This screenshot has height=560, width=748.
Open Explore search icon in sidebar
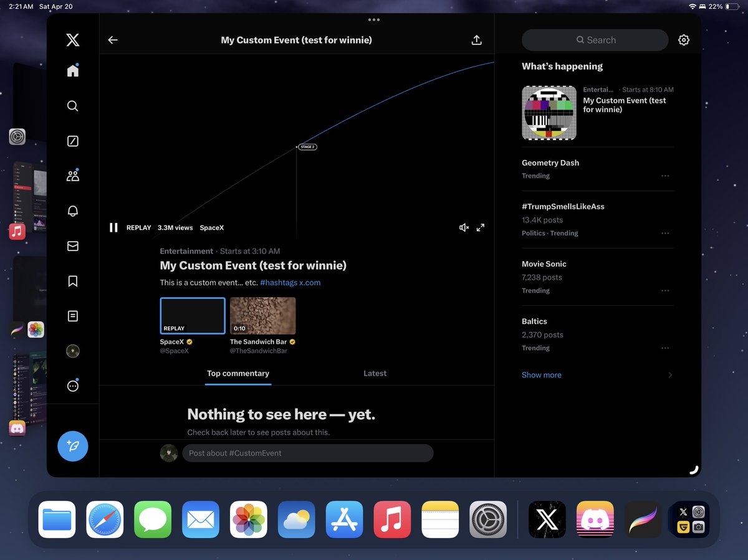tap(73, 106)
